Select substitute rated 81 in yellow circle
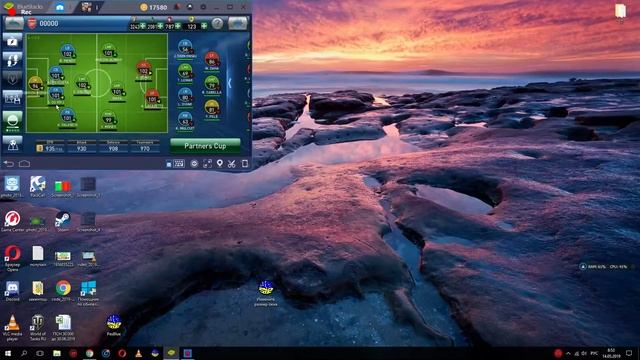This screenshot has height=360, width=640. (211, 108)
